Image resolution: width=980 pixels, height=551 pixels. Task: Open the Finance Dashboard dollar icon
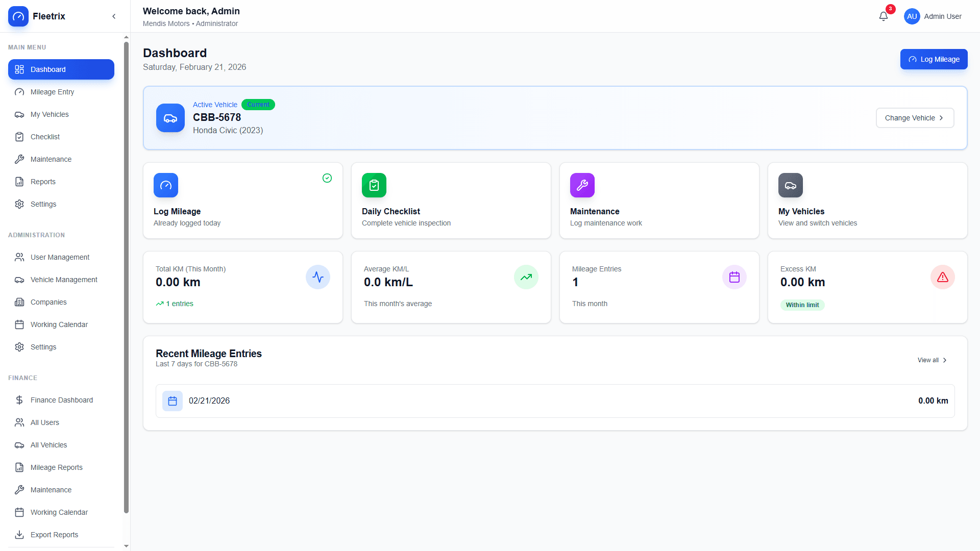click(x=19, y=400)
